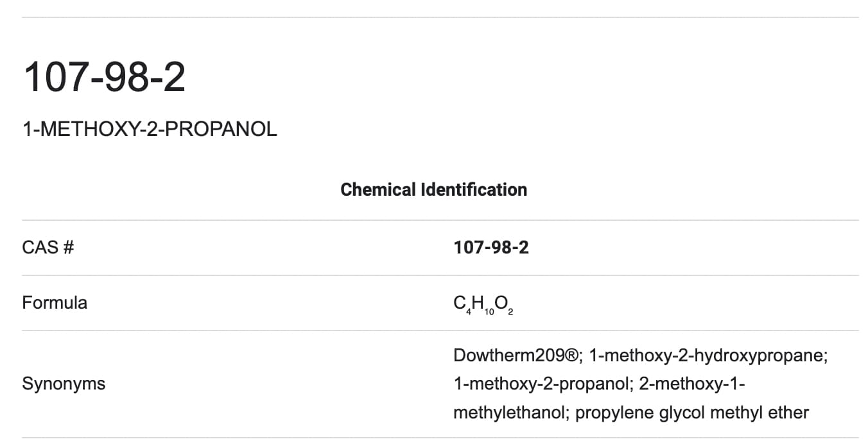Click the subscript 10 in the formula
Viewport: 868px width, 439px height.
tap(490, 312)
